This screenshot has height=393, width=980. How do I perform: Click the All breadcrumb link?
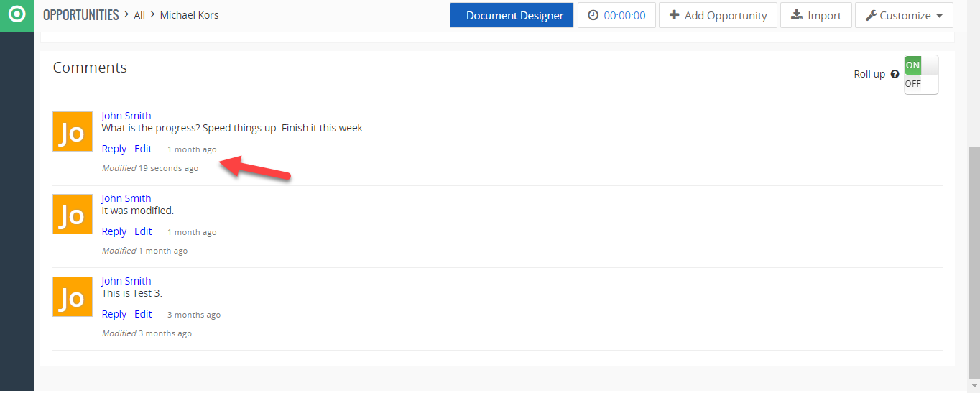click(x=139, y=15)
